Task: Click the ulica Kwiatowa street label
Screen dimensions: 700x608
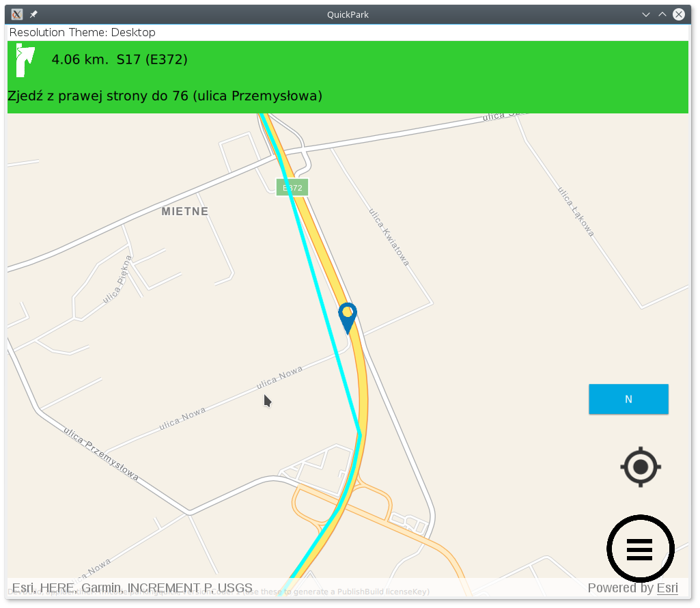Action: [x=389, y=237]
